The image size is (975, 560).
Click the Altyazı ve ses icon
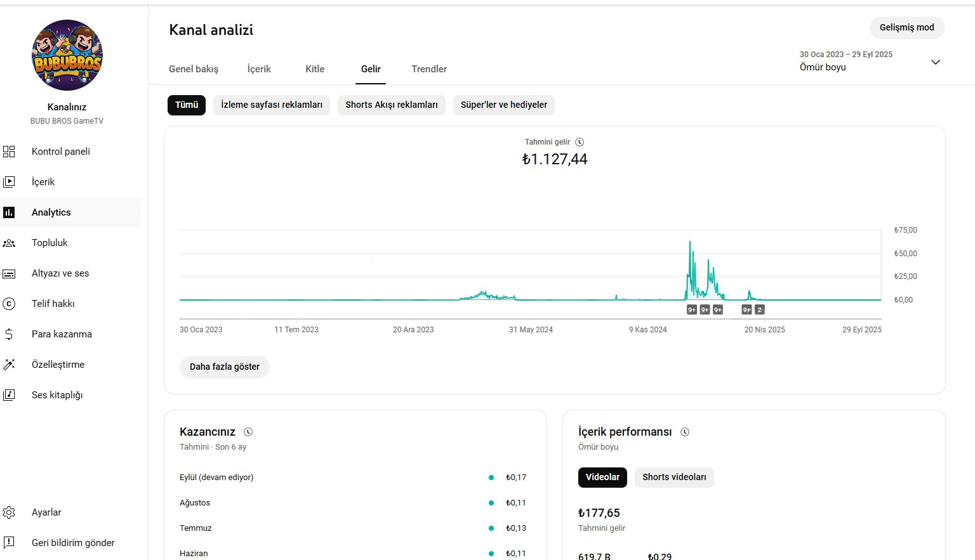(9, 273)
